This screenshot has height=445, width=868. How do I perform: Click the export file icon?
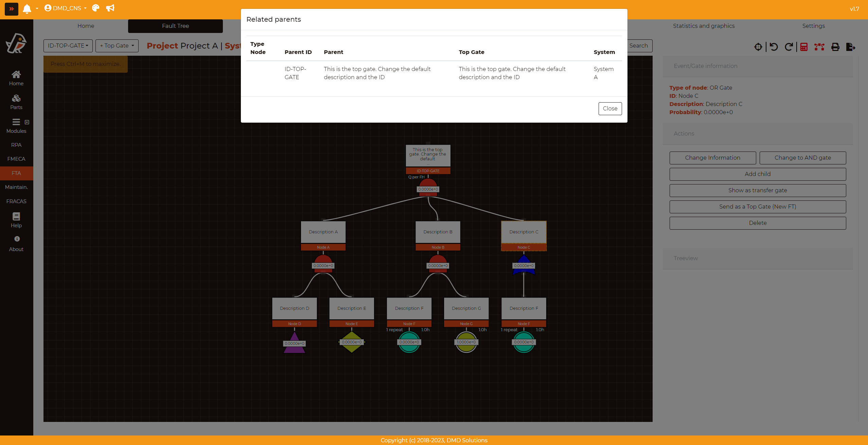pos(850,47)
